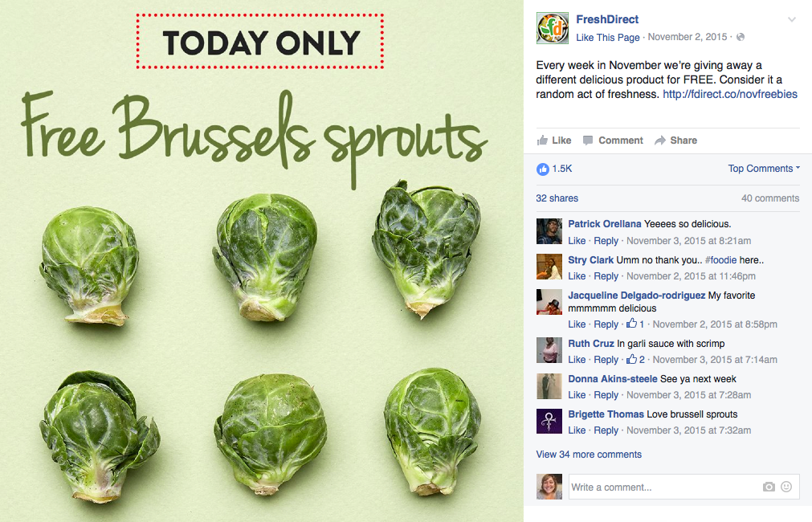Open Stry Clark's profile picture thumbnail
Viewport: 812px width, 522px height.
549,267
